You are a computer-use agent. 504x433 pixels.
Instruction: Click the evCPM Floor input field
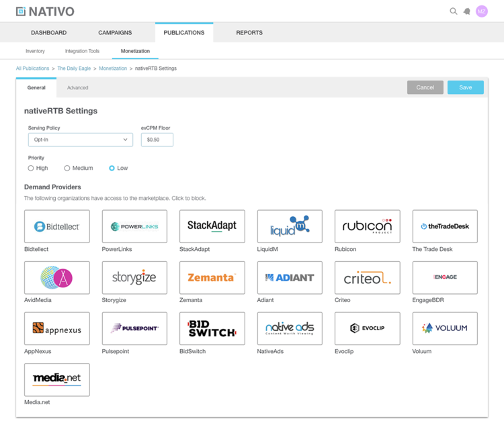[x=157, y=140]
